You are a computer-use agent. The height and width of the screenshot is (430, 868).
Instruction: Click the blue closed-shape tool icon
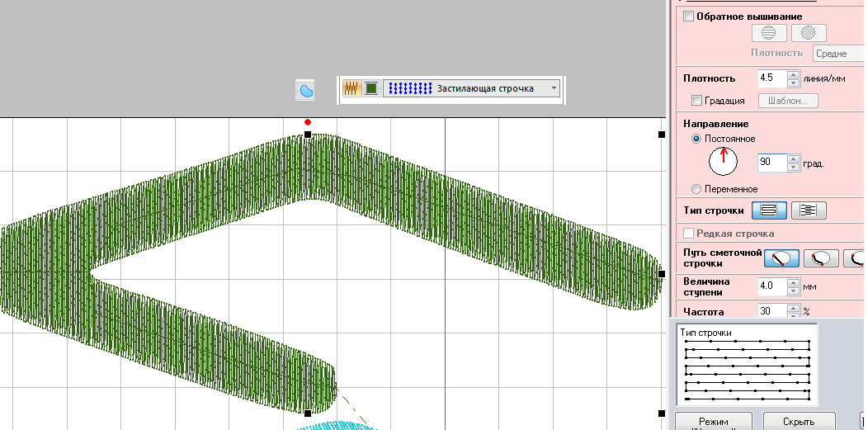[x=306, y=90]
